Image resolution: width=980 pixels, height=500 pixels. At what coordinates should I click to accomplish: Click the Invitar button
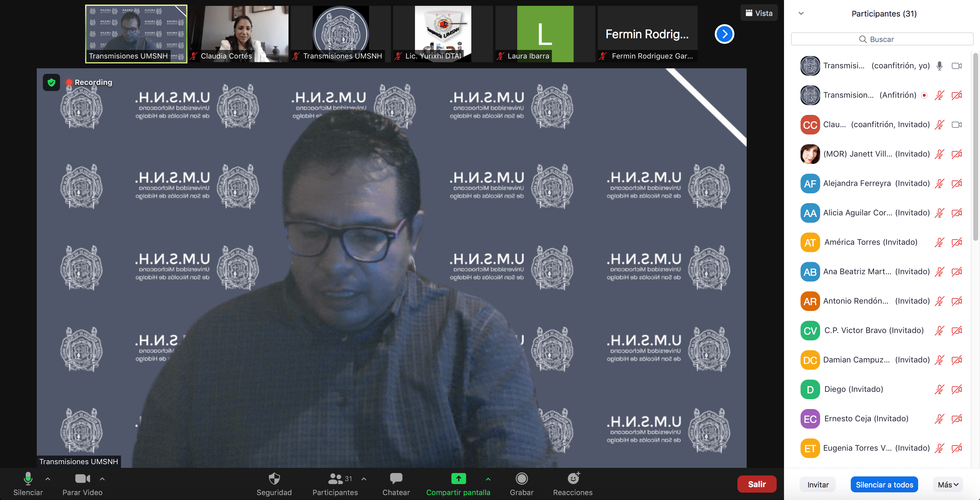click(818, 485)
